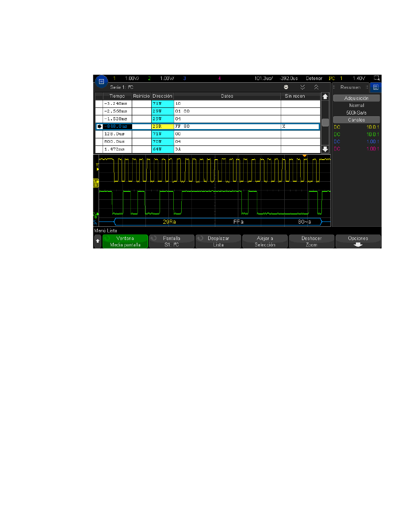420x515 pixels.
Task: Open the Resumen sidebar tab
Action: tap(351, 88)
